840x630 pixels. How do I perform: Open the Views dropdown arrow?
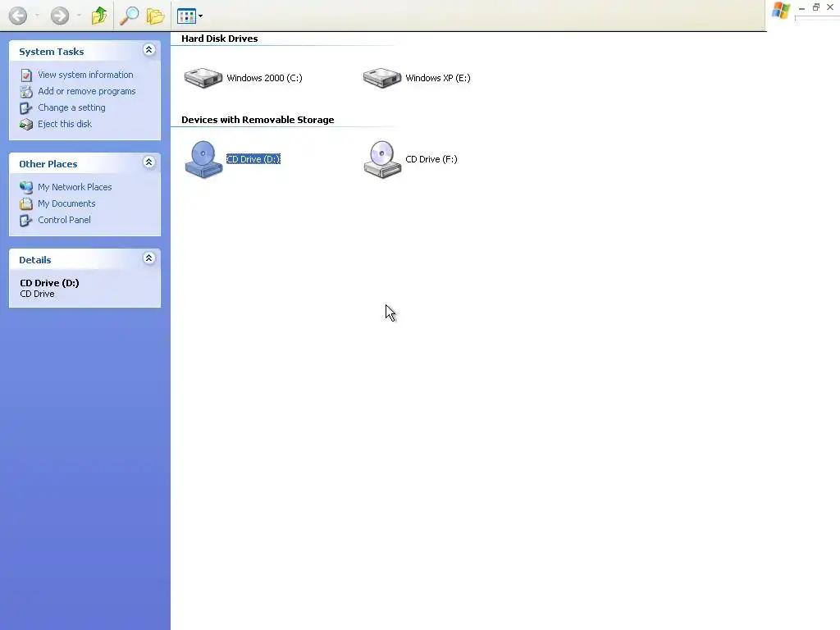200,16
